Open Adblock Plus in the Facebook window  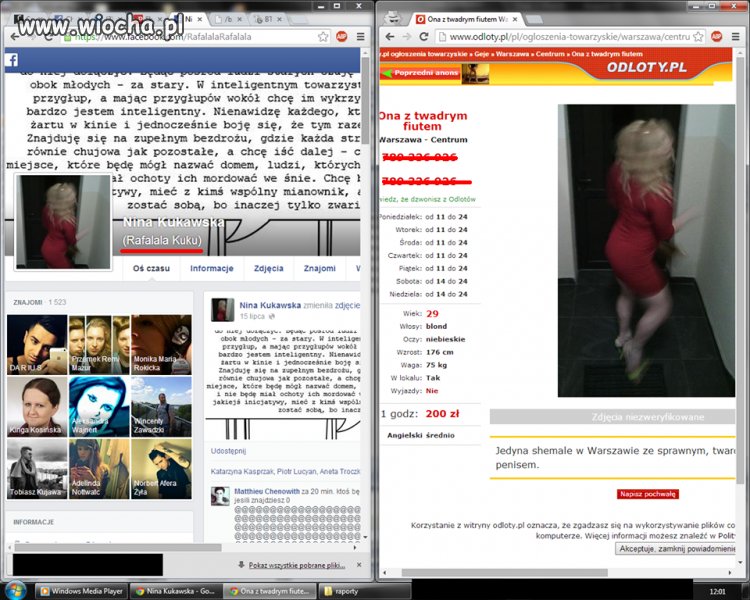(x=342, y=36)
